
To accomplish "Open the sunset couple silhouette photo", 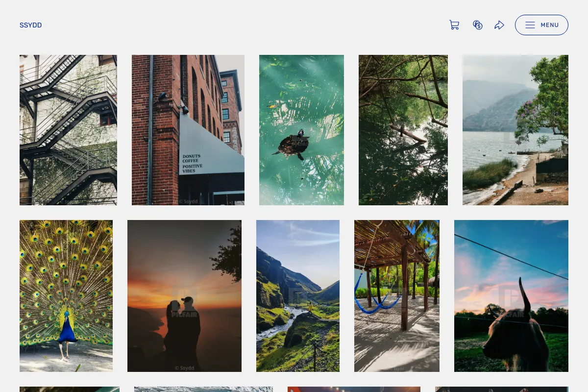I will 184,296.
